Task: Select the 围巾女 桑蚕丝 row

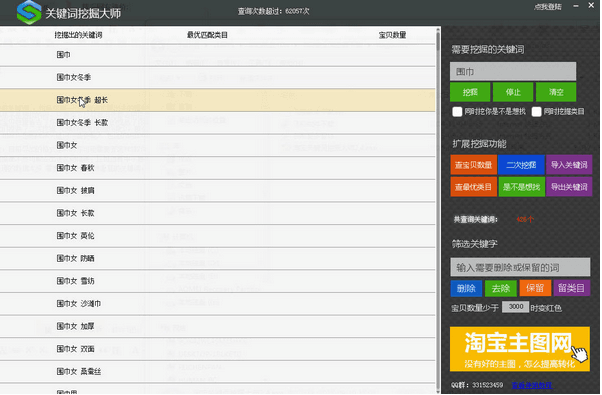Action: [x=218, y=372]
